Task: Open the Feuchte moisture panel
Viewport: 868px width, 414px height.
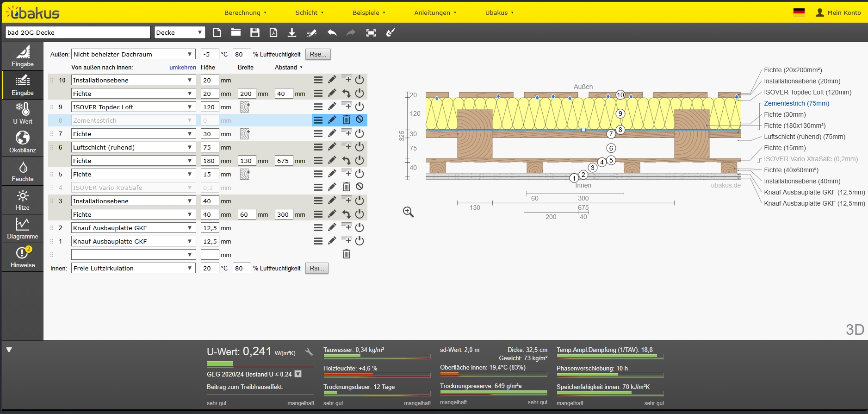Action: coord(23,171)
